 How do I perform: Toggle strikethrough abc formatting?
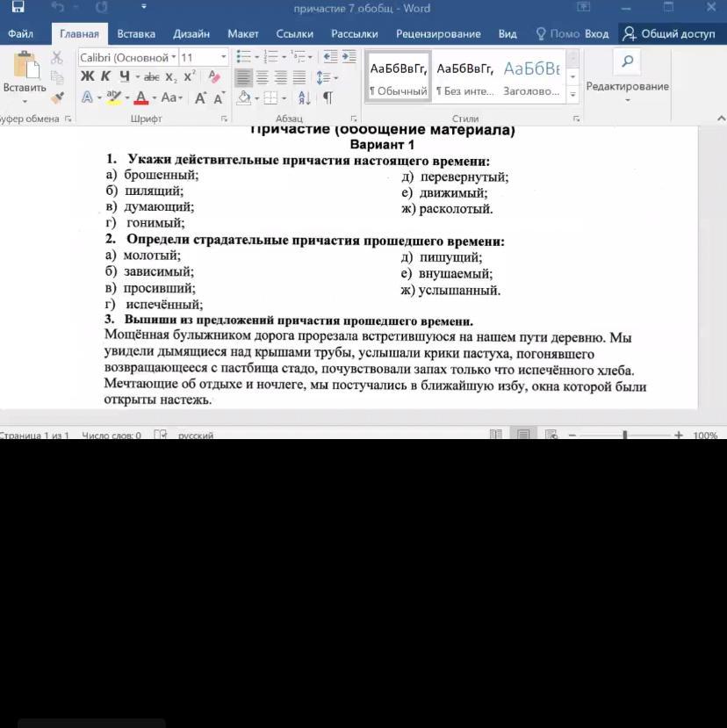tap(151, 77)
